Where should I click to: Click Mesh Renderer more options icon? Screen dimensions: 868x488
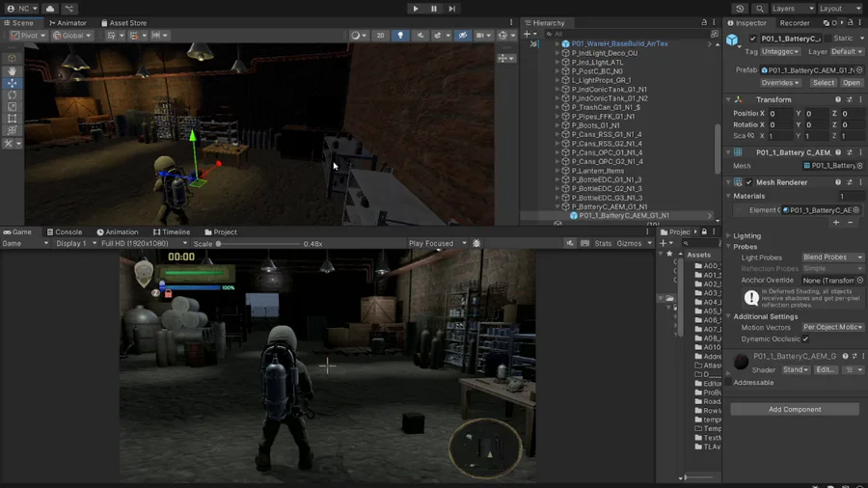point(861,182)
